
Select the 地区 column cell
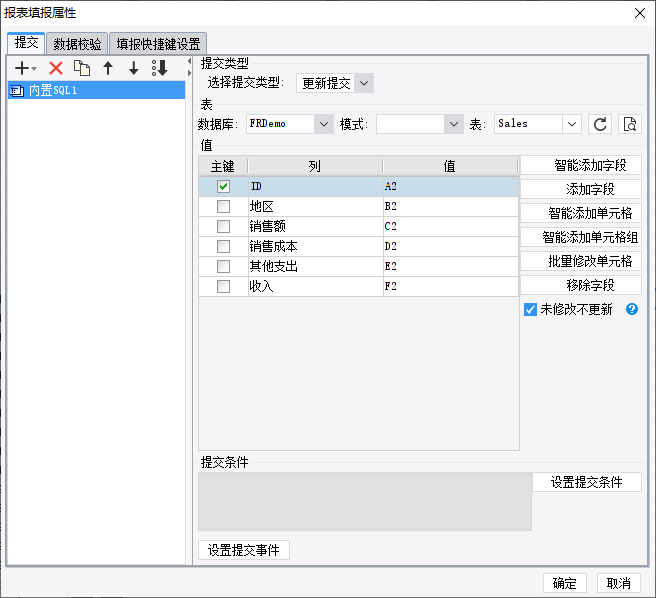pyautogui.click(x=315, y=206)
